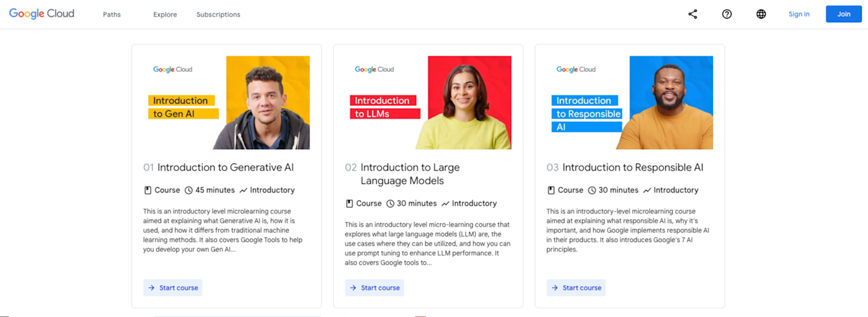Click clock icon next to 45 minutes
This screenshot has width=868, height=317.
coord(188,190)
